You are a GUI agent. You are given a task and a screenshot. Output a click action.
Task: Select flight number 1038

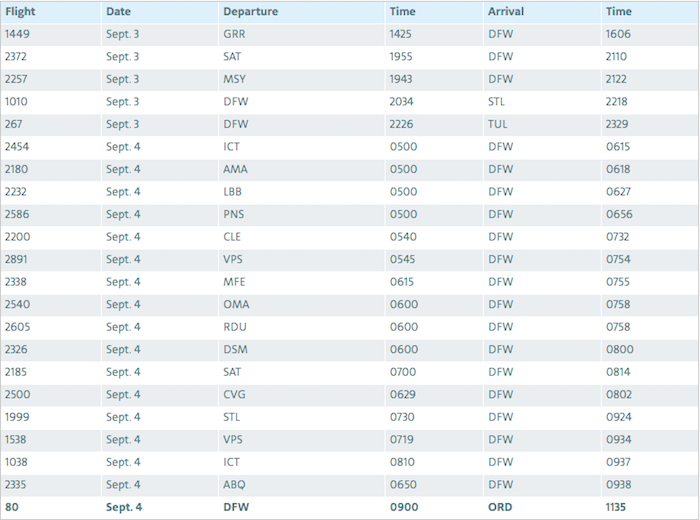(x=16, y=462)
